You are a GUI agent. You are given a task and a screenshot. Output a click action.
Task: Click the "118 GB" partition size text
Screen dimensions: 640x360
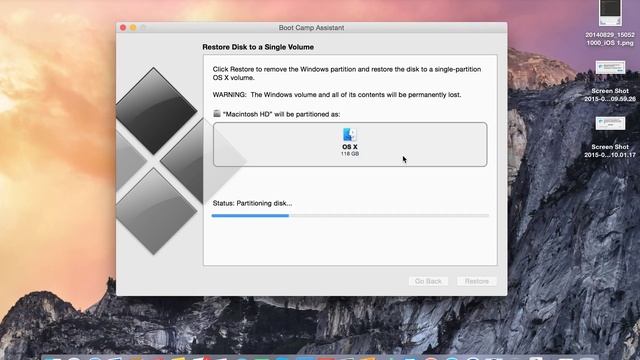350,154
